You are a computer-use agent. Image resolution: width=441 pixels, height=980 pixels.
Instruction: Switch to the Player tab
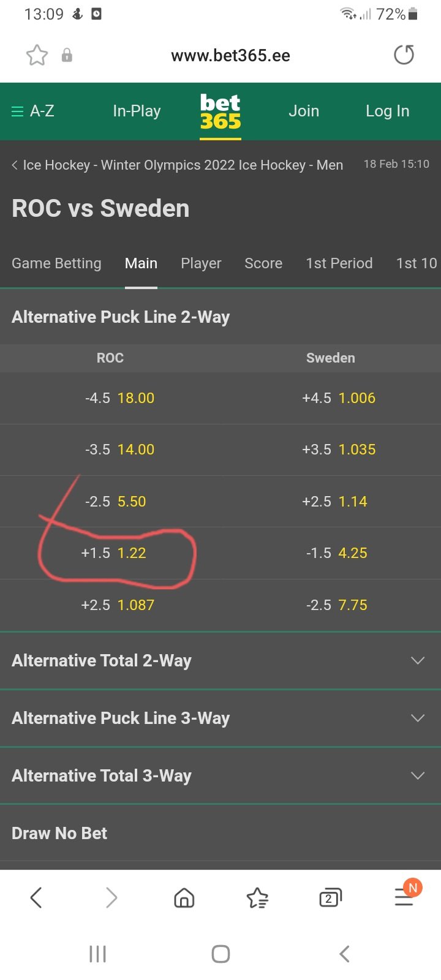(201, 263)
